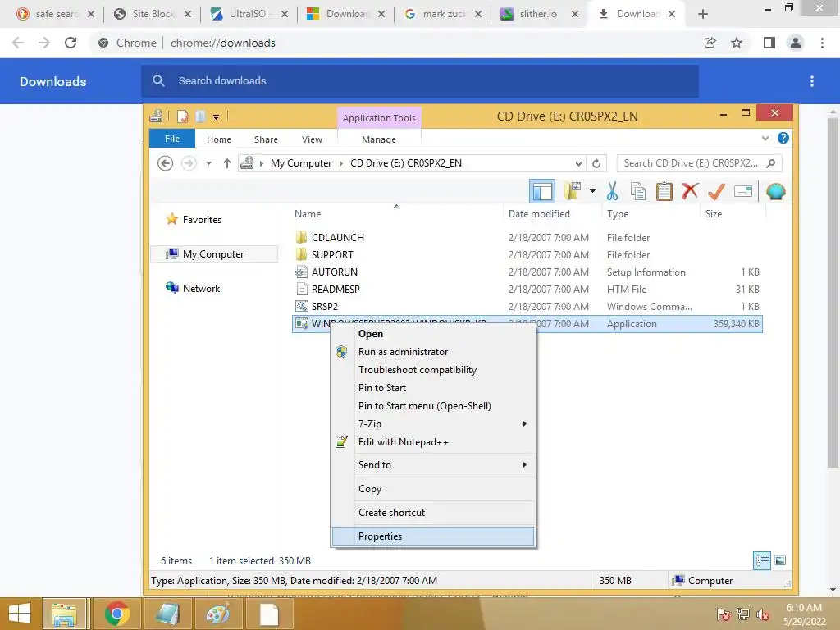Select Properties in context menu
Screen dimensions: 840x630
click(x=433, y=536)
